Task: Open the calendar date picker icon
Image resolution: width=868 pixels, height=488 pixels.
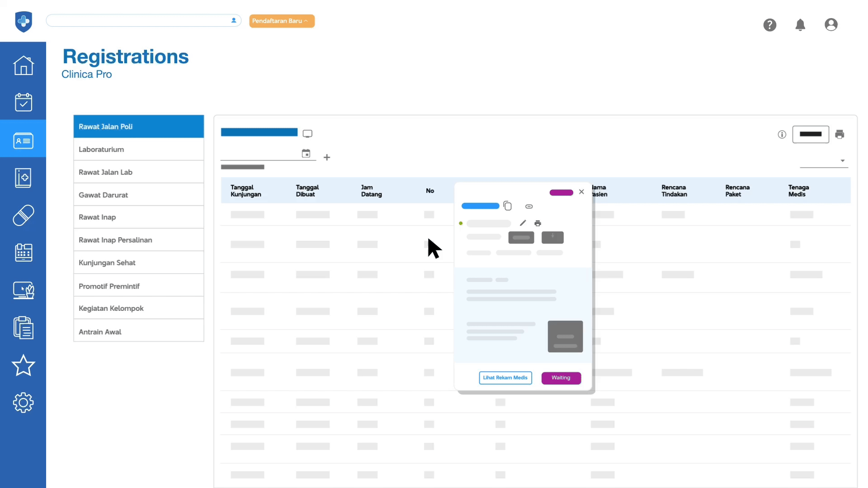Action: 306,154
